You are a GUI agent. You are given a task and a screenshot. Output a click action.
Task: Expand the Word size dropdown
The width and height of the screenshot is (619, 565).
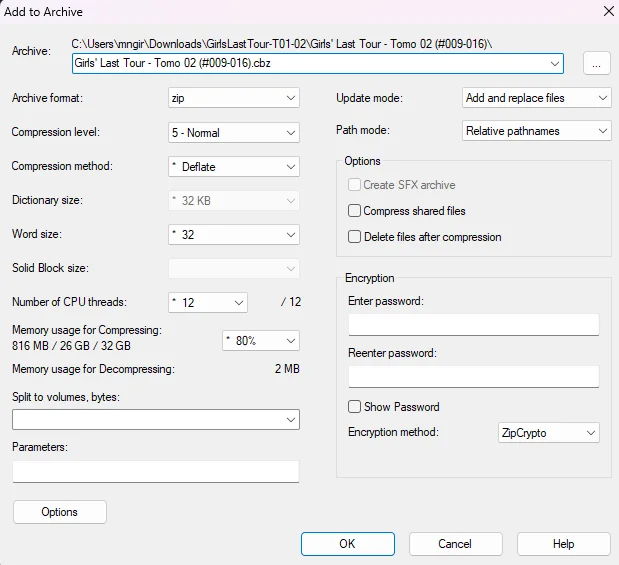coord(234,235)
